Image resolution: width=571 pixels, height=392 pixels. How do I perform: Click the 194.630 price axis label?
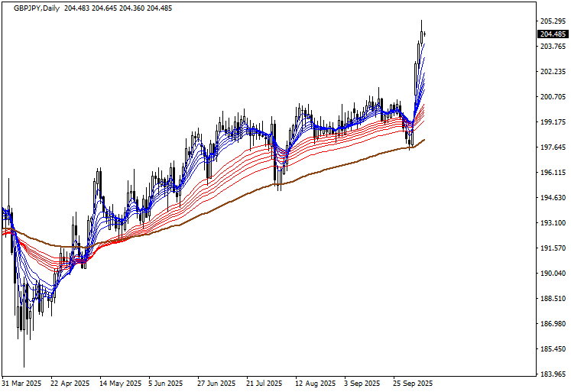click(553, 198)
